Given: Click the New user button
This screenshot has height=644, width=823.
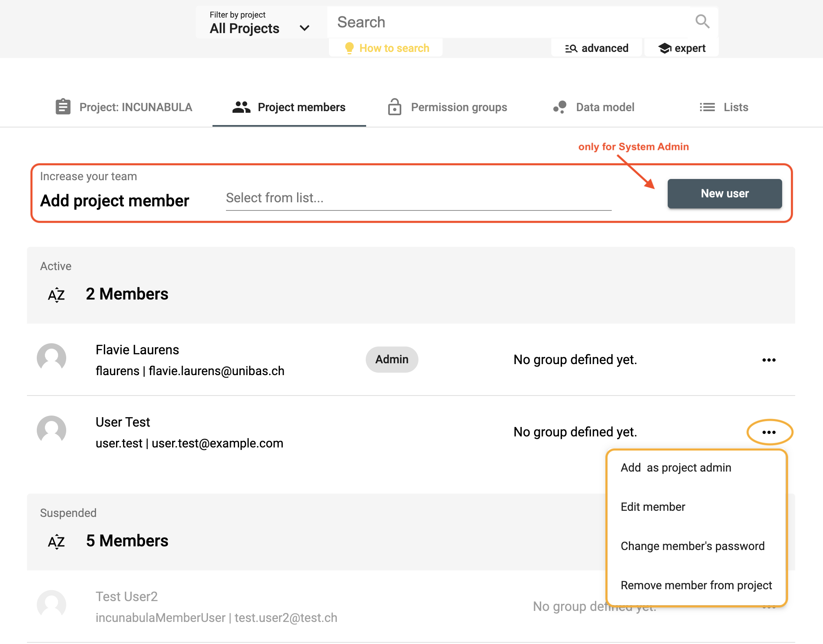Looking at the screenshot, I should coord(725,194).
